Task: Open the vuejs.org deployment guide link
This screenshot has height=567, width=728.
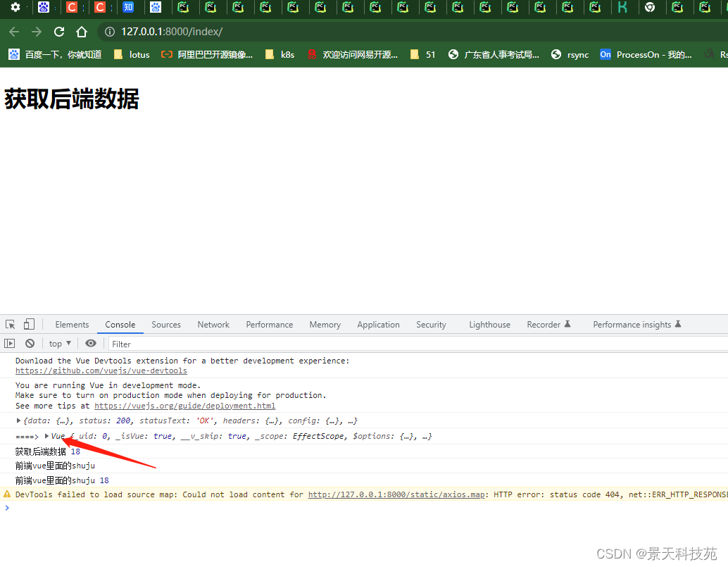Action: [x=184, y=406]
